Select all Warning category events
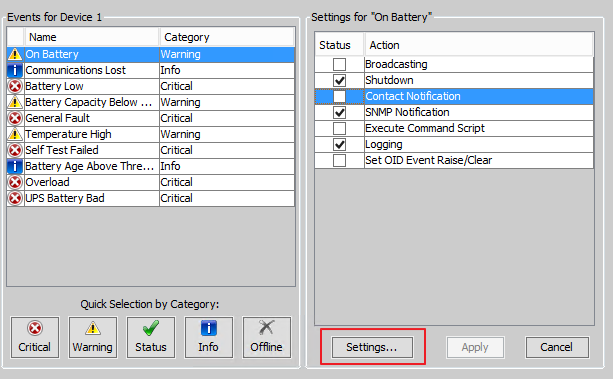 tap(93, 338)
